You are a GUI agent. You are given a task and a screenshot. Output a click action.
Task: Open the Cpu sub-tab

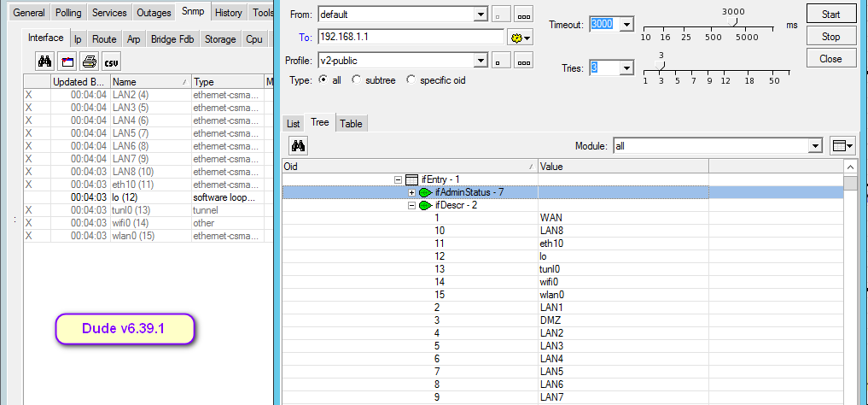pyautogui.click(x=254, y=39)
